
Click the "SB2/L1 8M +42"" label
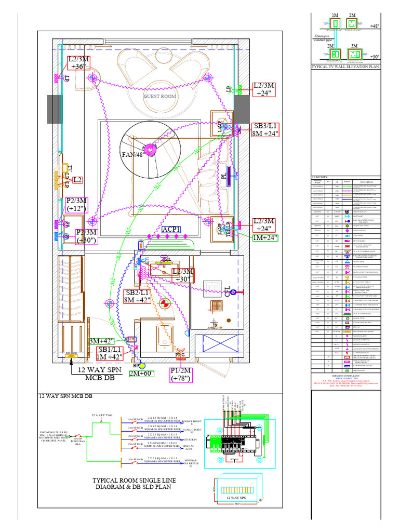[x=137, y=296]
